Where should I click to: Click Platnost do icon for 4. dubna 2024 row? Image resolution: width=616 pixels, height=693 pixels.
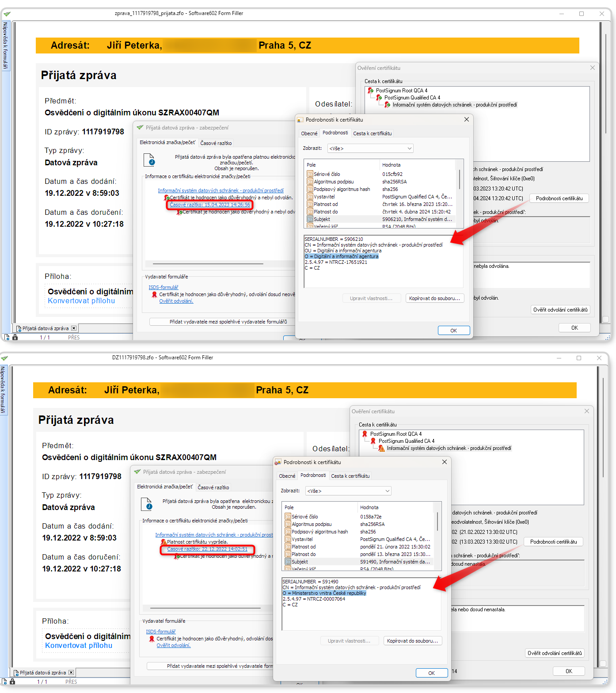[x=310, y=212]
